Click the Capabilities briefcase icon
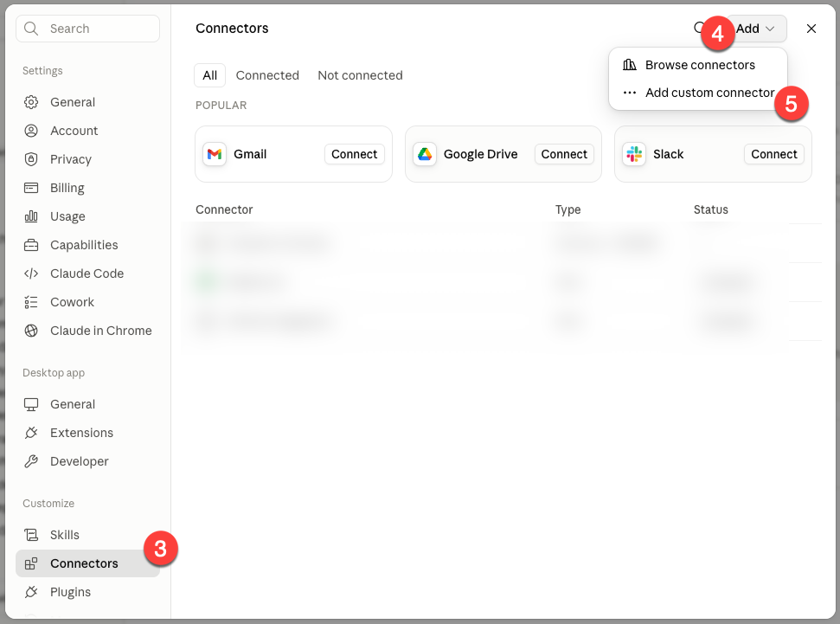This screenshot has height=624, width=840. 31,245
